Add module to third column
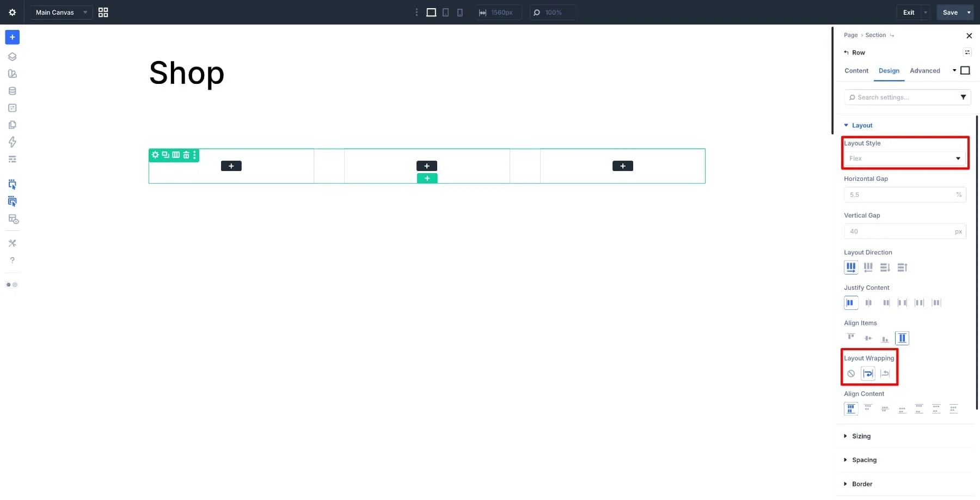Screen dimensions: 980x500 tap(623, 166)
